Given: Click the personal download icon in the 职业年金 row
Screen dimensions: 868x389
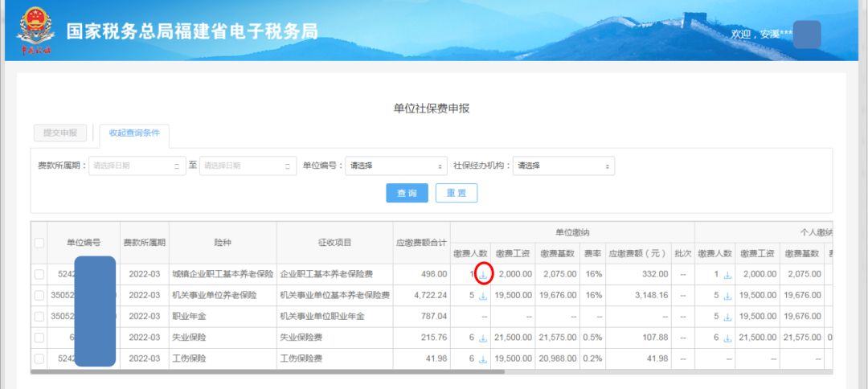Looking at the screenshot, I should (727, 317).
